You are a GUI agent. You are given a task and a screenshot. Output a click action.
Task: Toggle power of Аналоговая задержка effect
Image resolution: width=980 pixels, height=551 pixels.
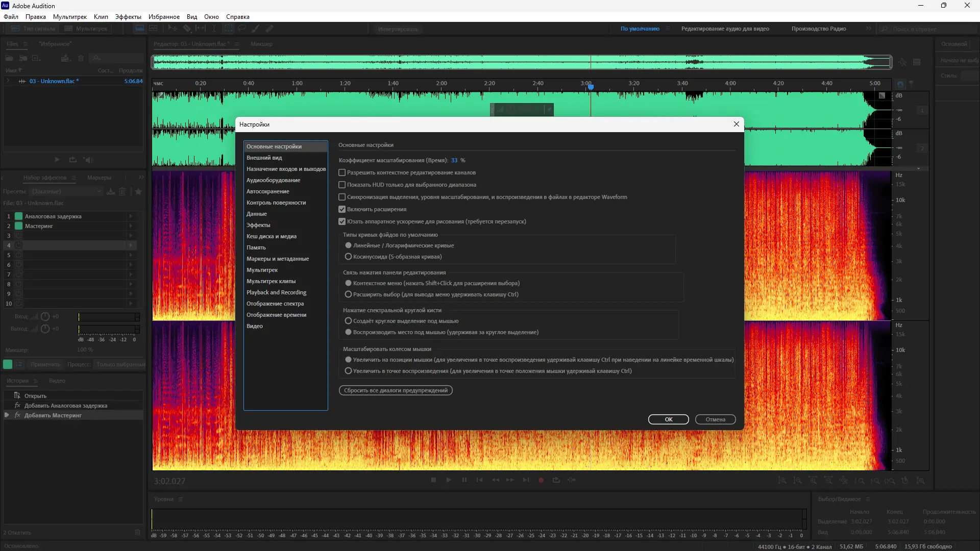click(19, 216)
